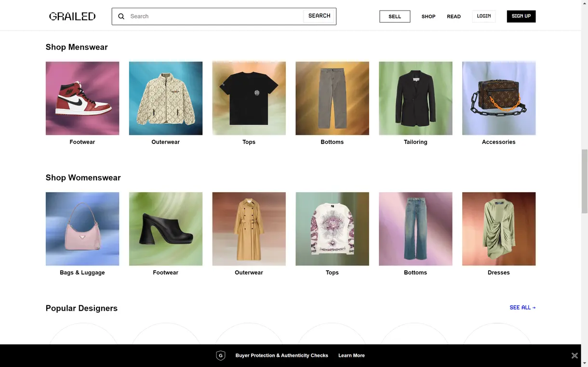Open Womenswear Footwear black mule image
Screen dimensions: 588x367
click(166, 229)
